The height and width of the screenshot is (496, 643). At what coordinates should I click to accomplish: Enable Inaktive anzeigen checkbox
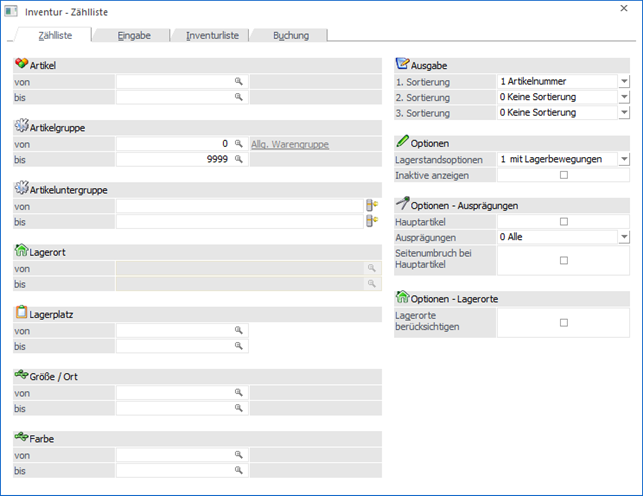click(563, 175)
